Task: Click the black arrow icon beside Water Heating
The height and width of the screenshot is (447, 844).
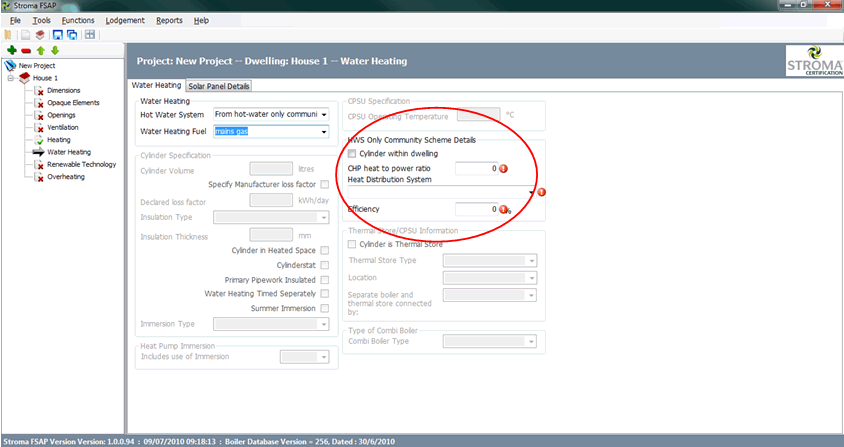Action: tap(38, 152)
